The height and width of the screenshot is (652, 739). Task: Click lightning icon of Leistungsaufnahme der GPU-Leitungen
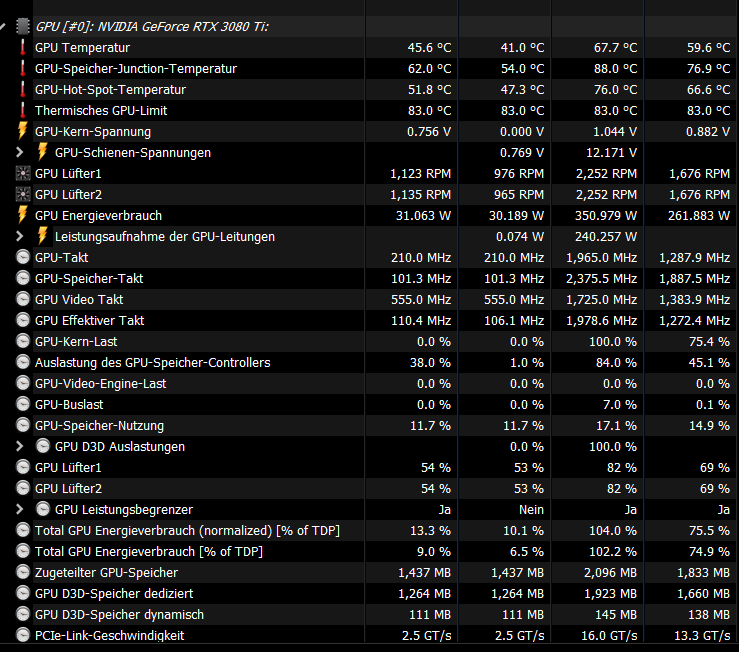click(x=42, y=236)
